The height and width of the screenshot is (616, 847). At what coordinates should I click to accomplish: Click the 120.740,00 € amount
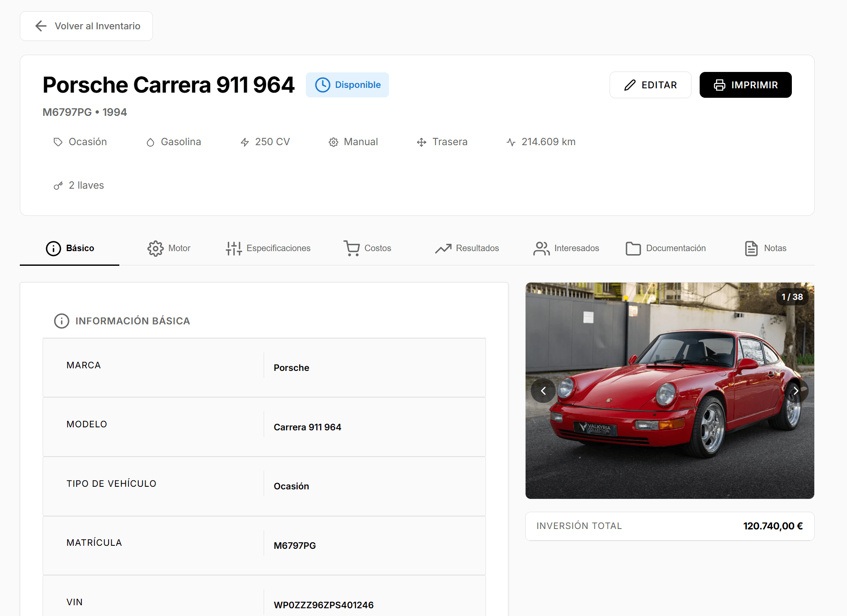point(773,526)
